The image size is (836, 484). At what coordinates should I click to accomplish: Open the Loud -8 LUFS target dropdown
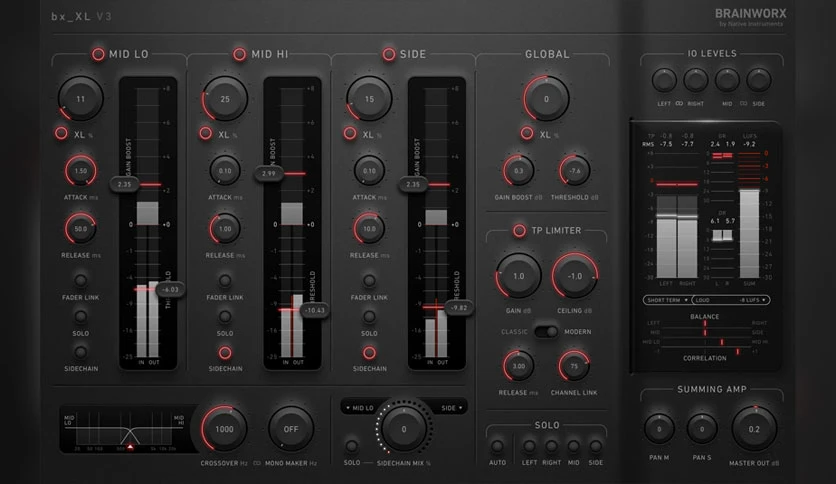click(731, 300)
